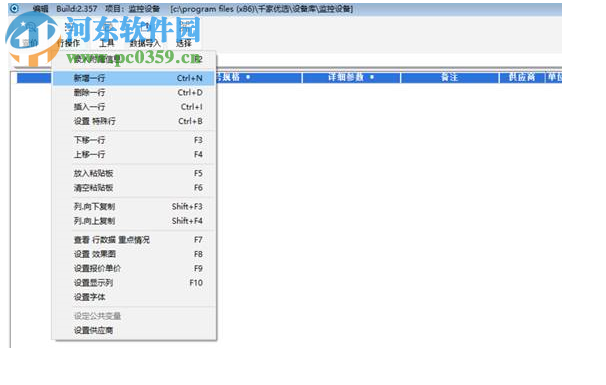606x385 pixels.
Task: Choose 设置 效果图 menu item
Action: click(134, 254)
